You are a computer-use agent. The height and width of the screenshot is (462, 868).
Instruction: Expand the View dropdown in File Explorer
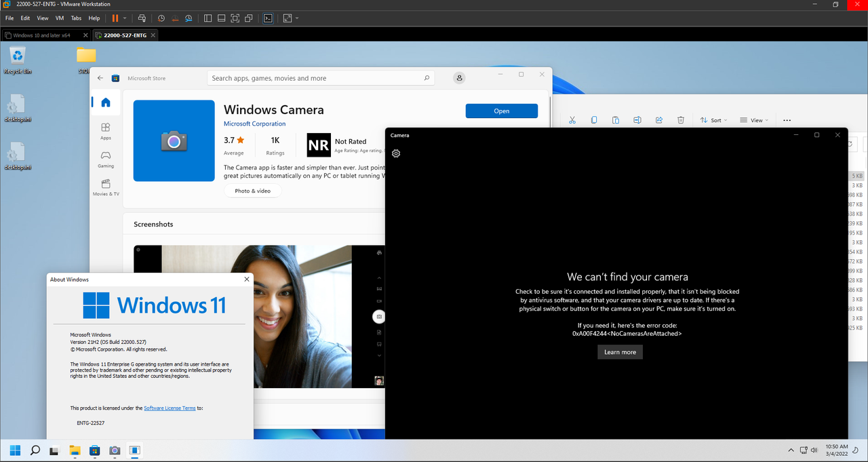coord(753,120)
